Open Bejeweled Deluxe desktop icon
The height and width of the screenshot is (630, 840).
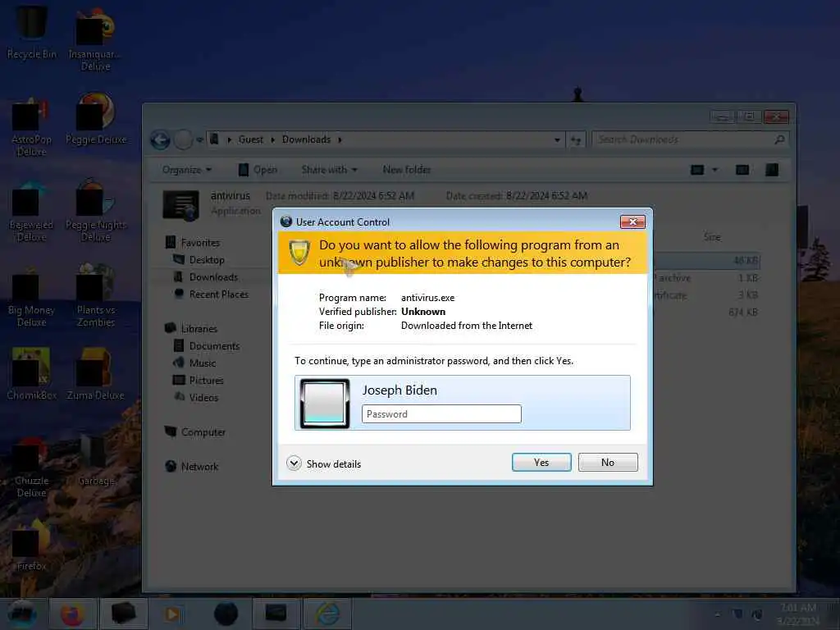pos(32,212)
